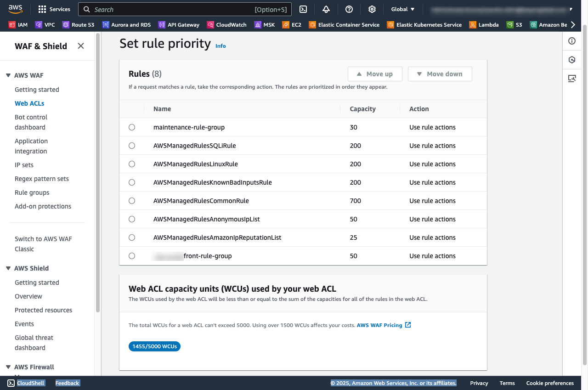Screen dimensions: 588x390
Task: Click CloudShell icon in footer
Action: (x=11, y=383)
